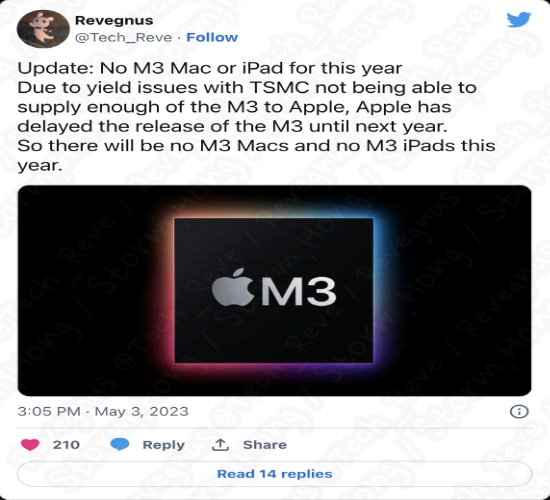
Task: Like the tweet with heart icon
Action: (x=30, y=445)
